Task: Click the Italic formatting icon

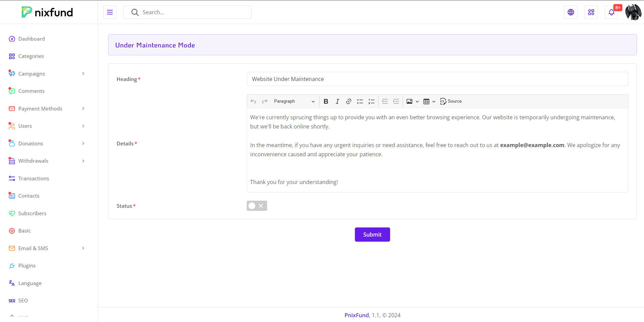Action: pyautogui.click(x=337, y=101)
